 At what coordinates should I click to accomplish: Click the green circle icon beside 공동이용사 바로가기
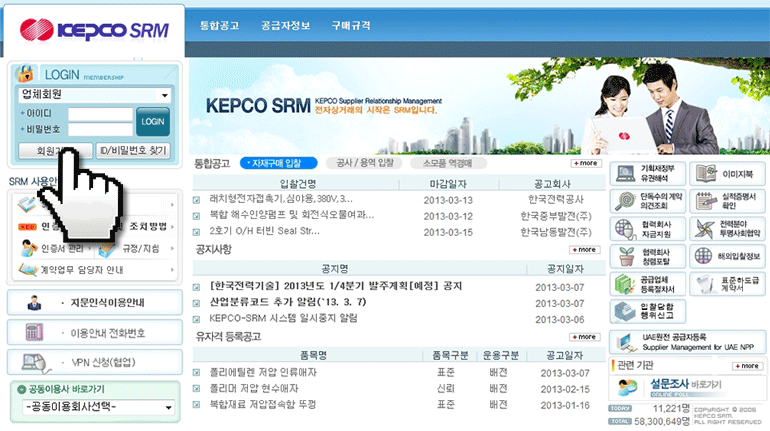click(x=21, y=389)
